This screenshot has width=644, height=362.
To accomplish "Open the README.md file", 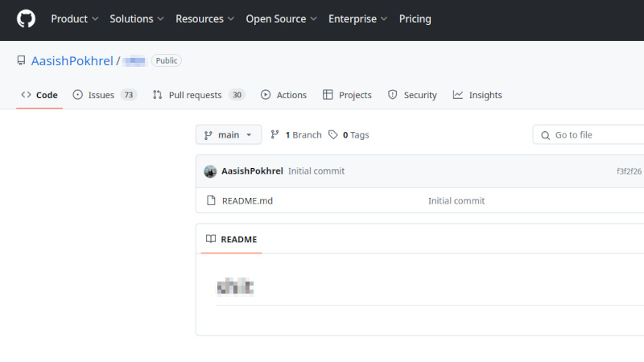I will 247,200.
